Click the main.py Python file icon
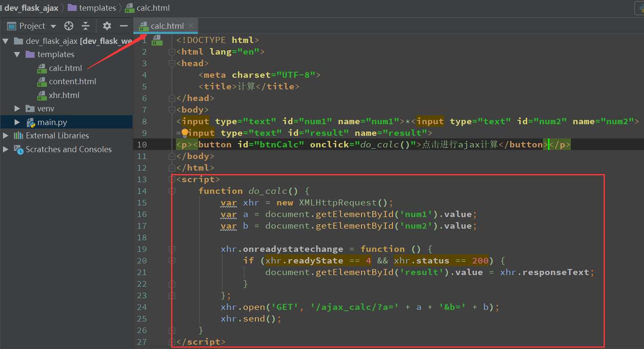 pyautogui.click(x=31, y=122)
